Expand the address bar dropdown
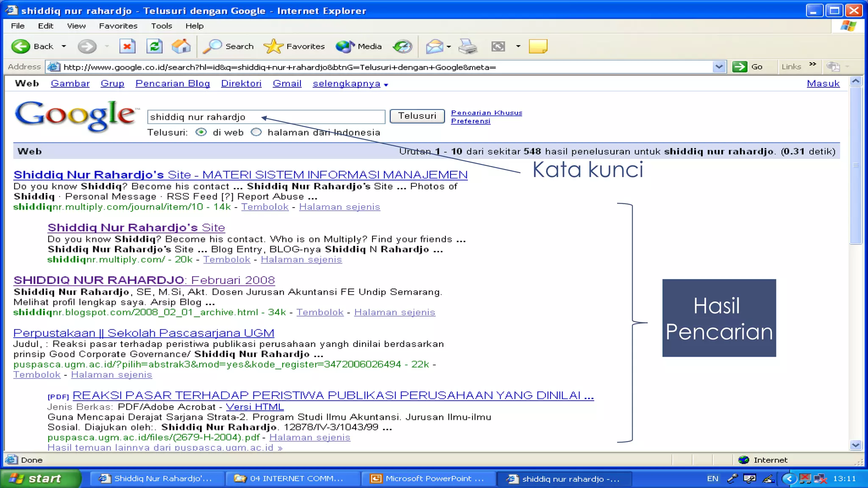868x488 pixels. [x=719, y=67]
